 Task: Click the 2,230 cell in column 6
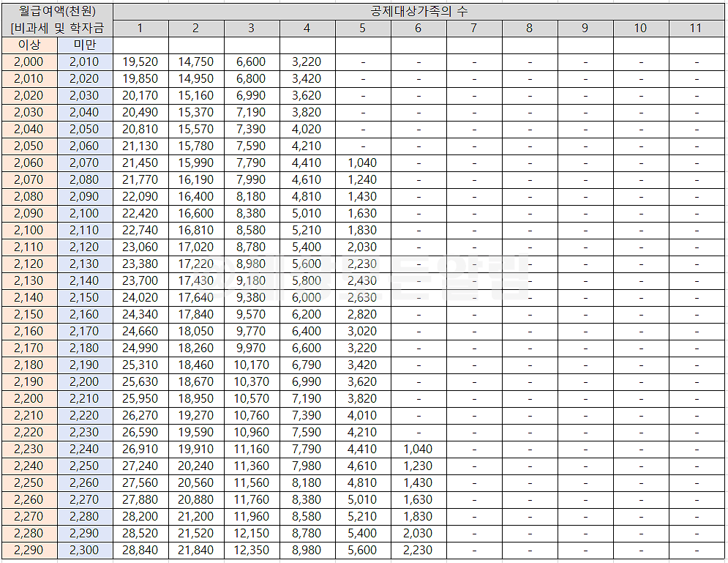click(x=419, y=551)
